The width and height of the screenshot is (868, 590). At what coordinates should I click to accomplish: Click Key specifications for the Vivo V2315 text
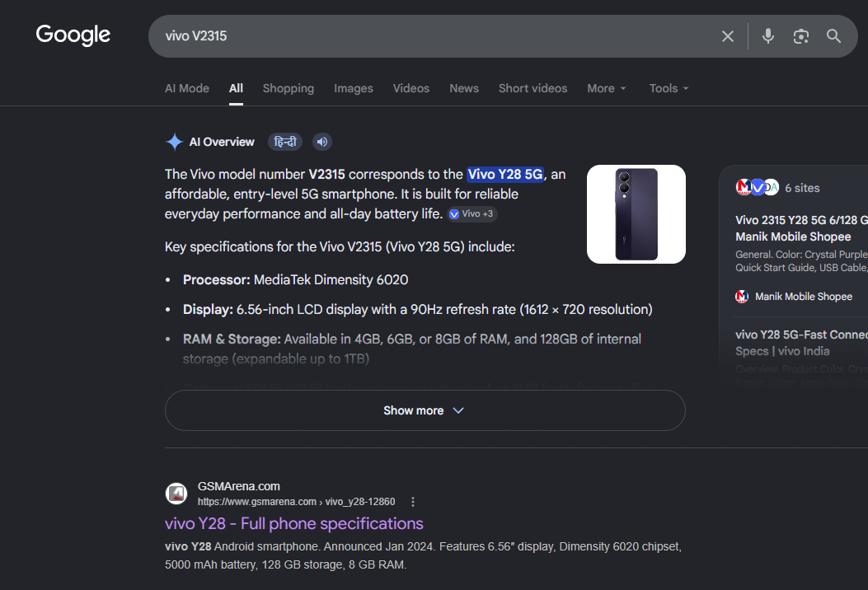[340, 247]
